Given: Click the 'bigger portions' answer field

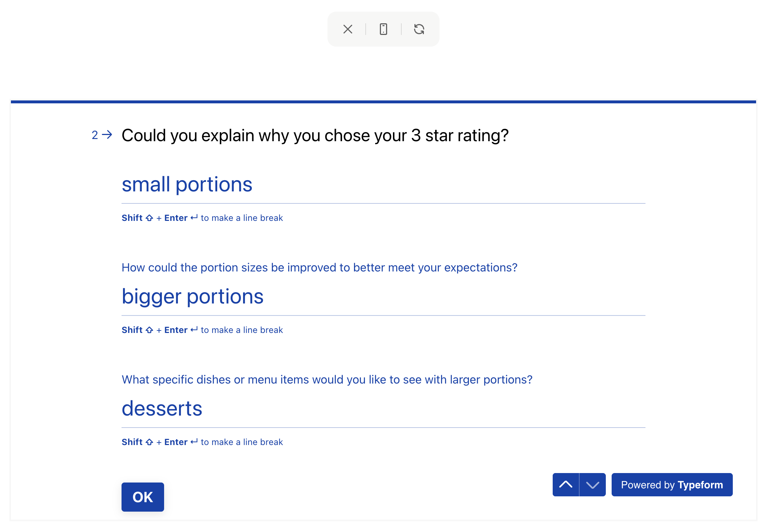Looking at the screenshot, I should tap(383, 297).
